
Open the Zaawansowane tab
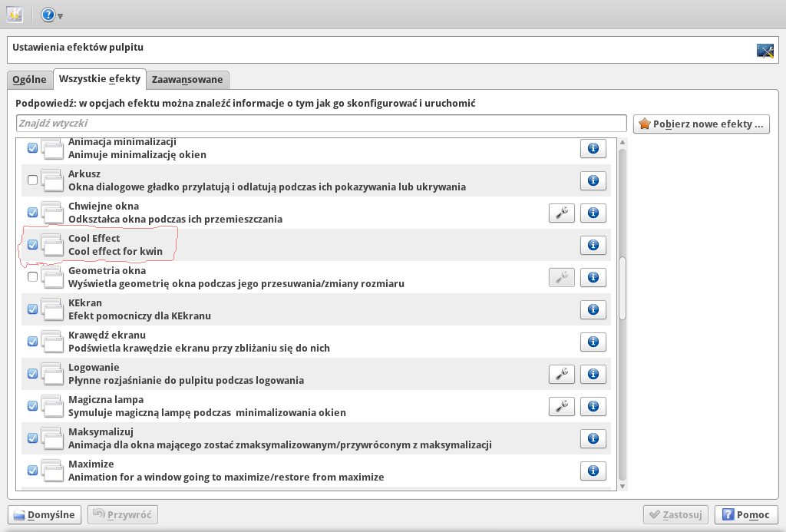(x=187, y=79)
